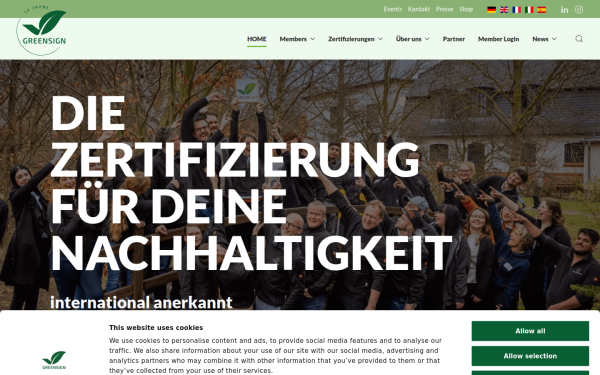Click the Allow selection button

pos(530,356)
